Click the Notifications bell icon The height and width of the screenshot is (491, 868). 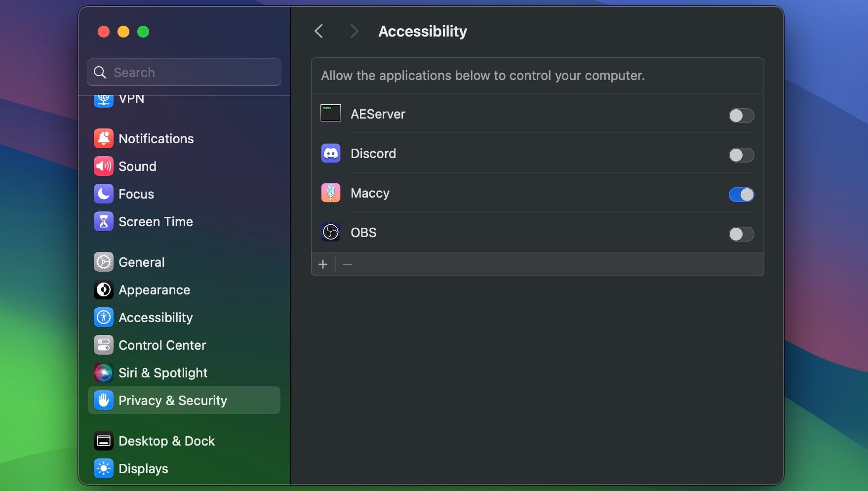(x=103, y=138)
